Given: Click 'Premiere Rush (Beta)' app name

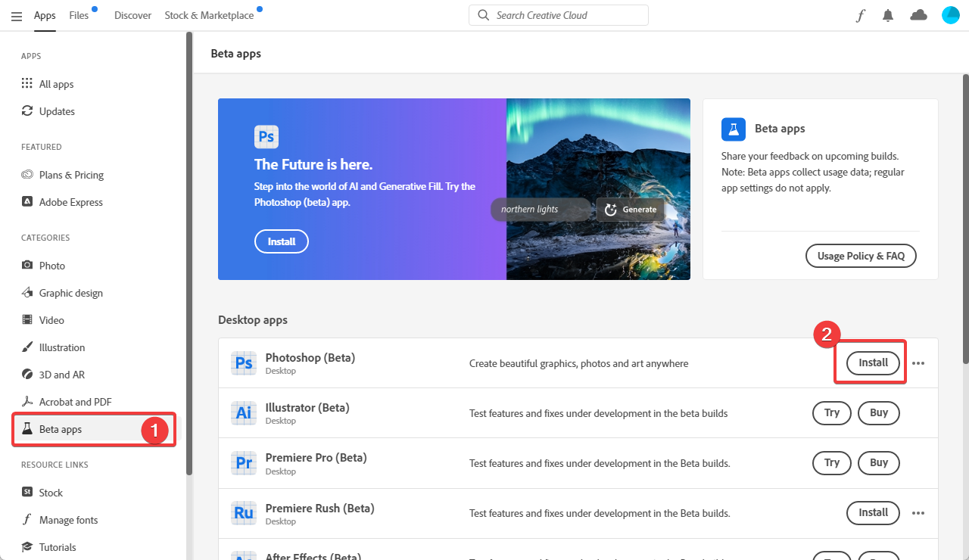Looking at the screenshot, I should tap(320, 508).
